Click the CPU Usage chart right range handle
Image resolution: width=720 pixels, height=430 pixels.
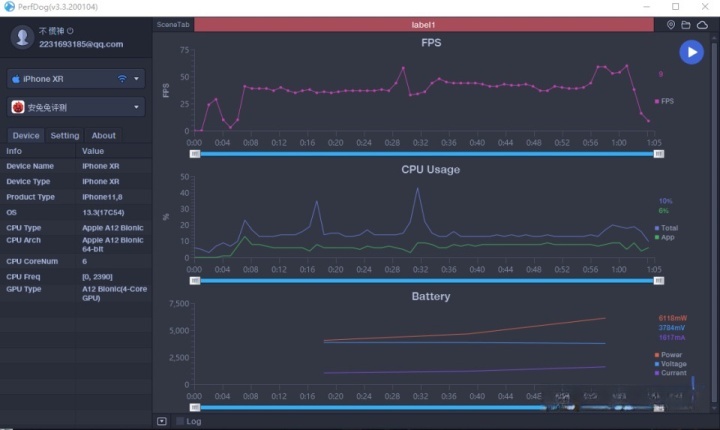click(659, 281)
